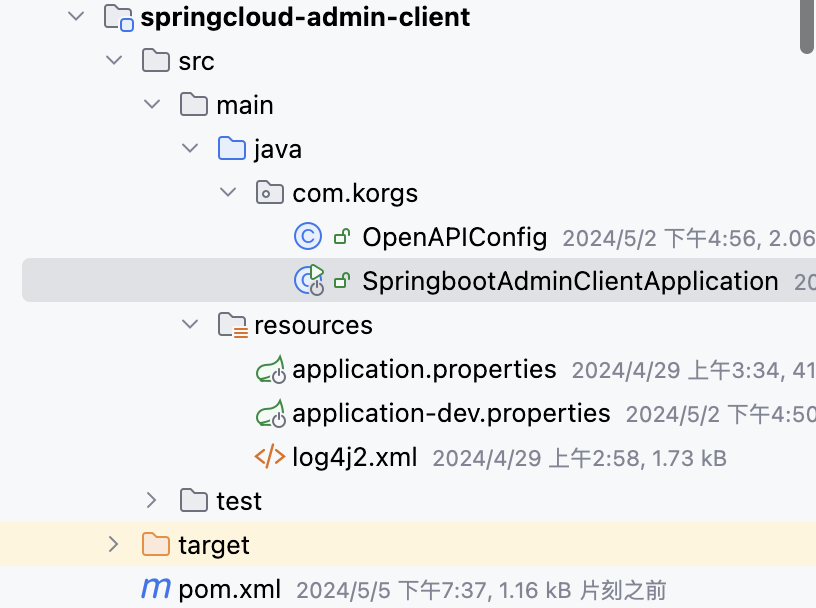Expand the target folder
816x608 pixels.
pyautogui.click(x=114, y=544)
